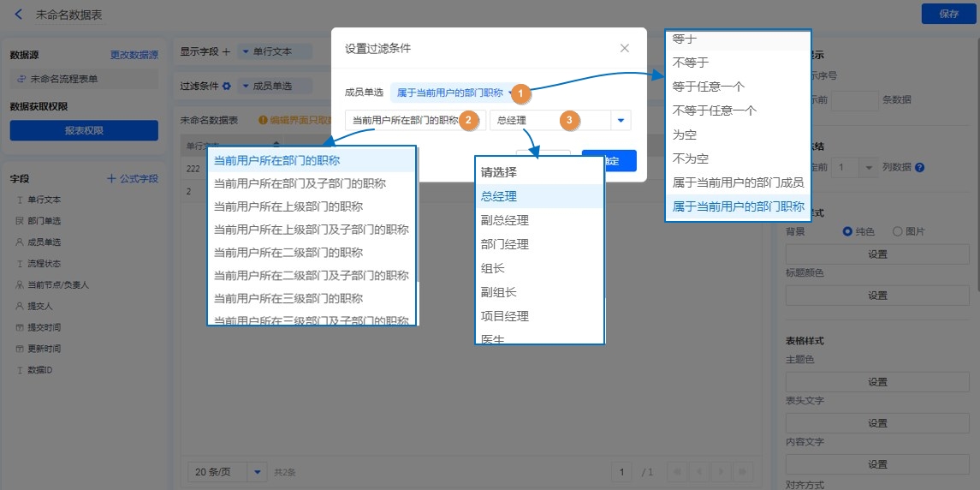The image size is (980, 490).
Task: Click the plus icon beside 显示字段
Action: (x=227, y=51)
